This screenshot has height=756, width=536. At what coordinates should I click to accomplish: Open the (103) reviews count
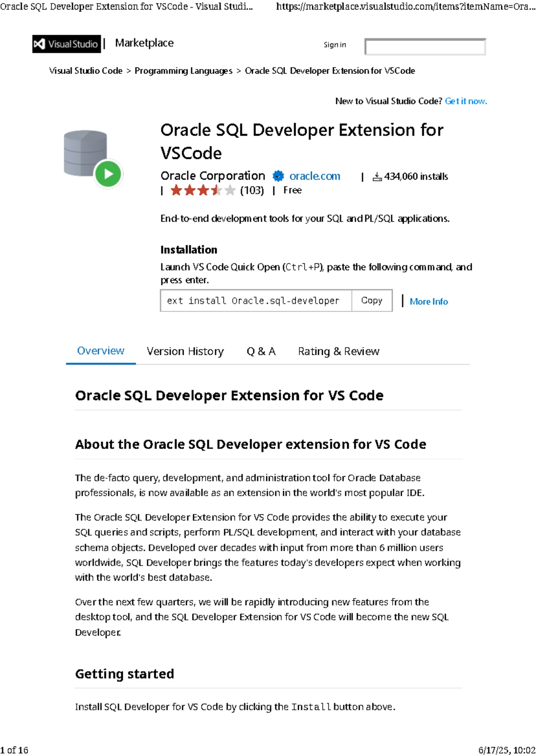(252, 191)
